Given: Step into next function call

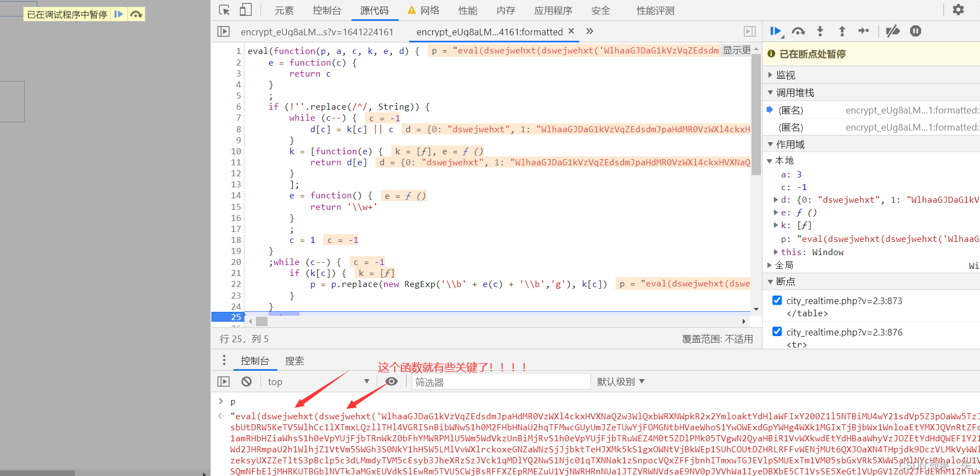Looking at the screenshot, I should coord(820,31).
